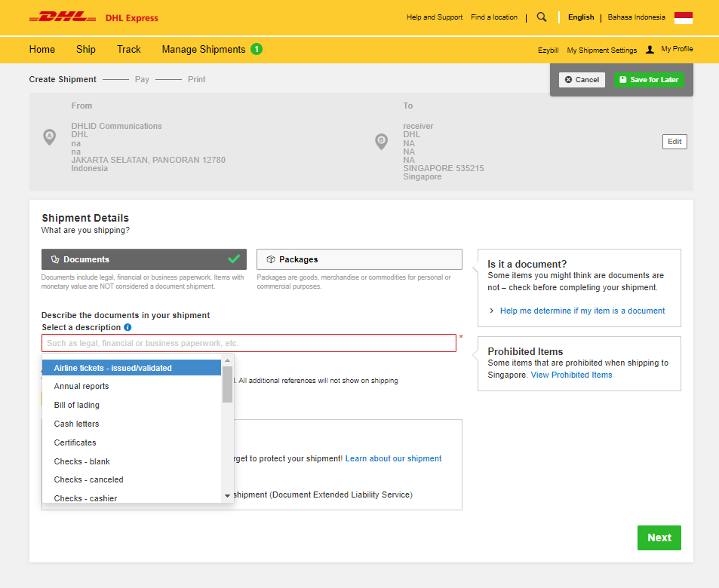Click the green Next button
The width and height of the screenshot is (719, 588).
click(x=659, y=537)
